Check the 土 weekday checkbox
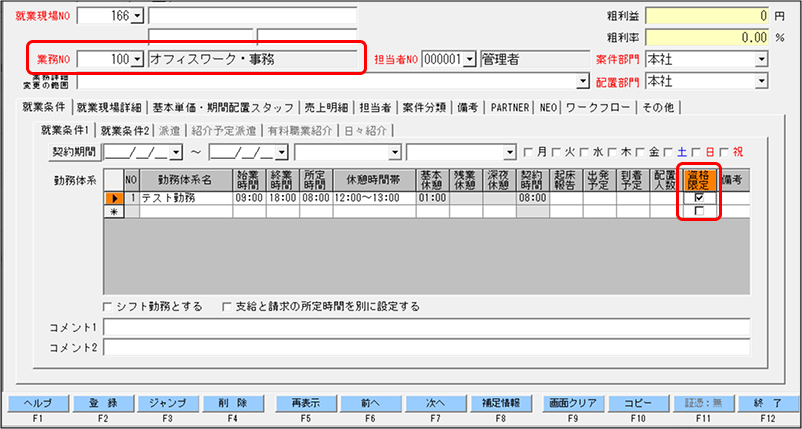The height and width of the screenshot is (429, 802). 667,152
